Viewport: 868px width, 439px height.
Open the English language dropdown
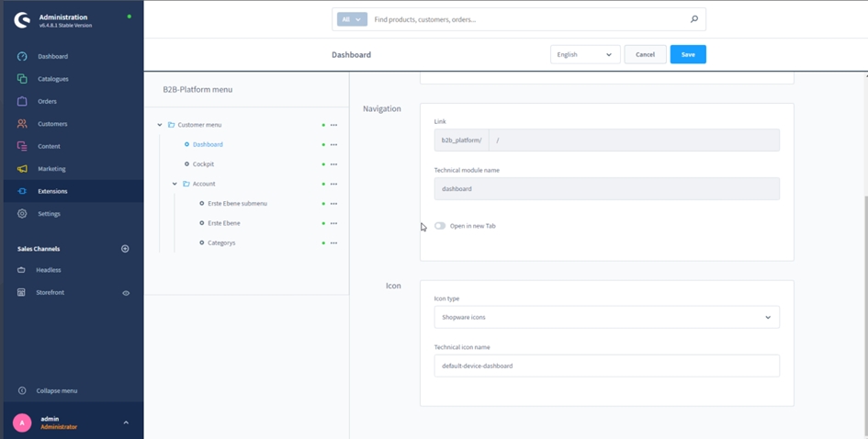[584, 55]
